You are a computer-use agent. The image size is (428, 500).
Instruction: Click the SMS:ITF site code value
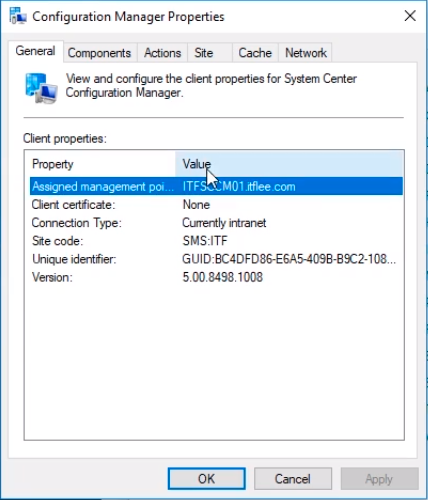[205, 241]
